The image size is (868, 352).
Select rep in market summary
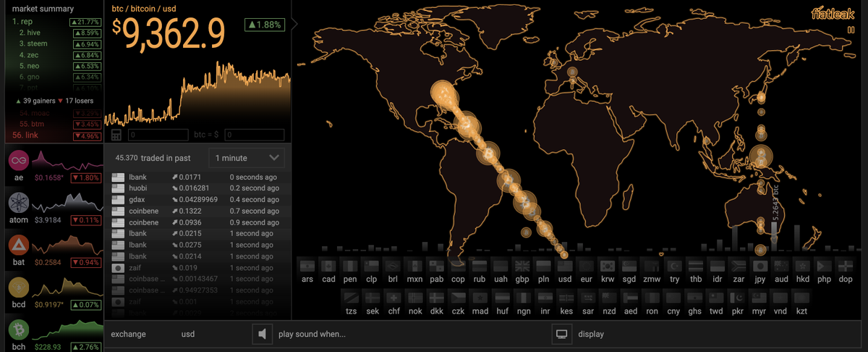[x=27, y=22]
